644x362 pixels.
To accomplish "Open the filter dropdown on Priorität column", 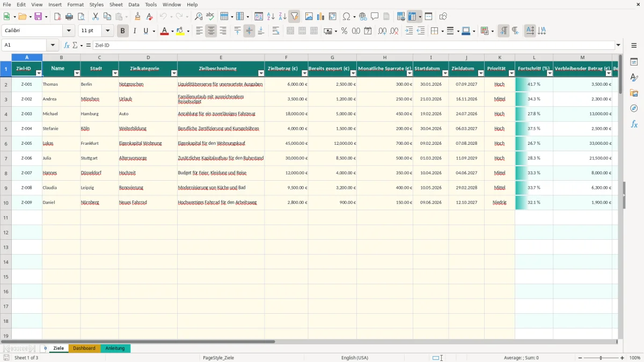I will point(511,73).
